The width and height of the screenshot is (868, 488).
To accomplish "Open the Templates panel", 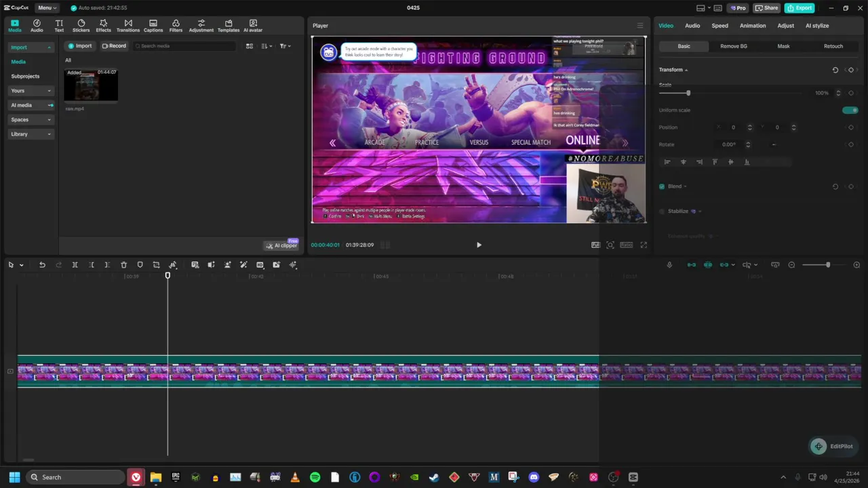I will coord(229,26).
